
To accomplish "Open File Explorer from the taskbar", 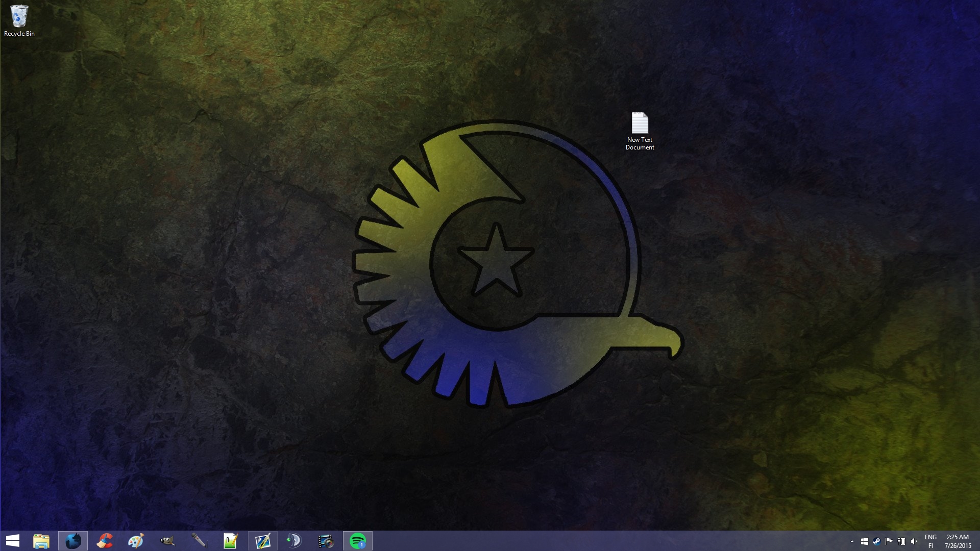I will click(41, 541).
